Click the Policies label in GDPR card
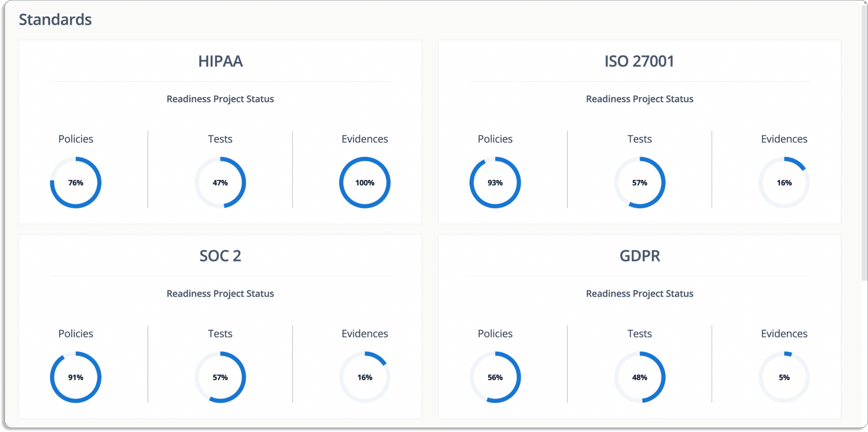Image resolution: width=868 pixels, height=432 pixels. point(495,334)
